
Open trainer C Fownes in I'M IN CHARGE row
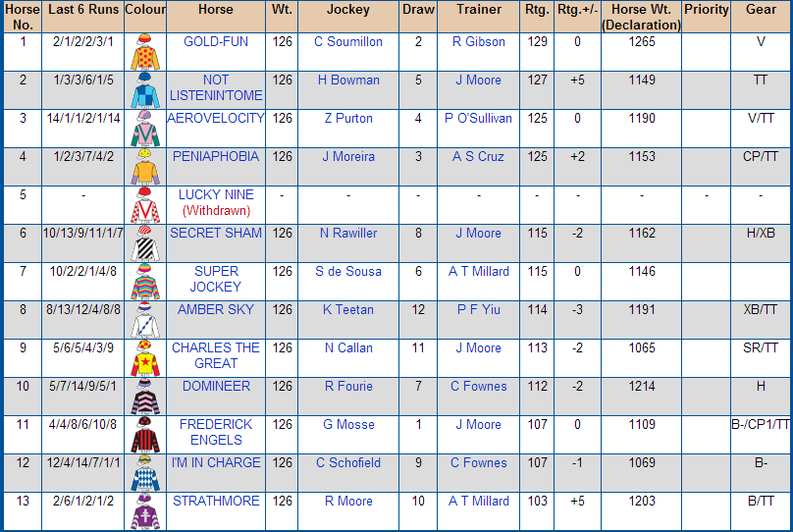point(478,462)
